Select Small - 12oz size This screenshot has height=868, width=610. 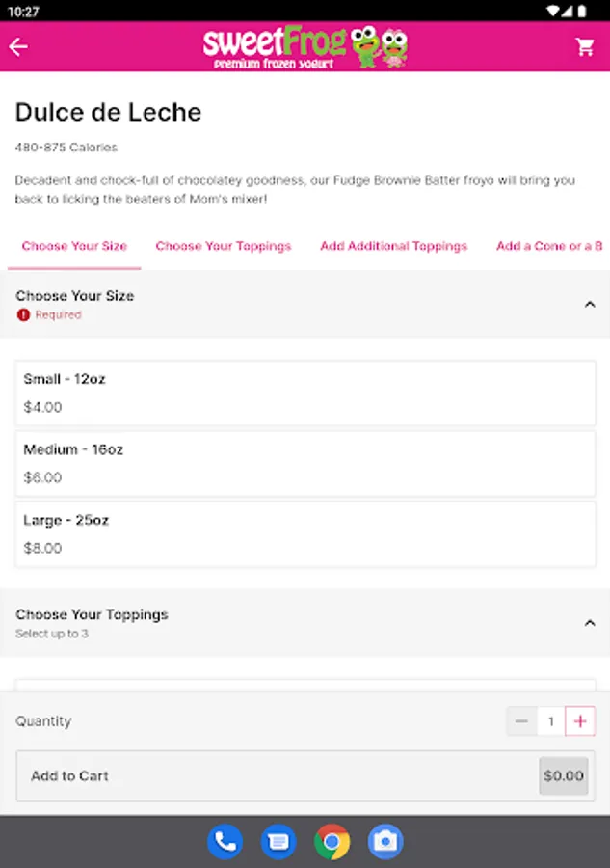click(305, 393)
